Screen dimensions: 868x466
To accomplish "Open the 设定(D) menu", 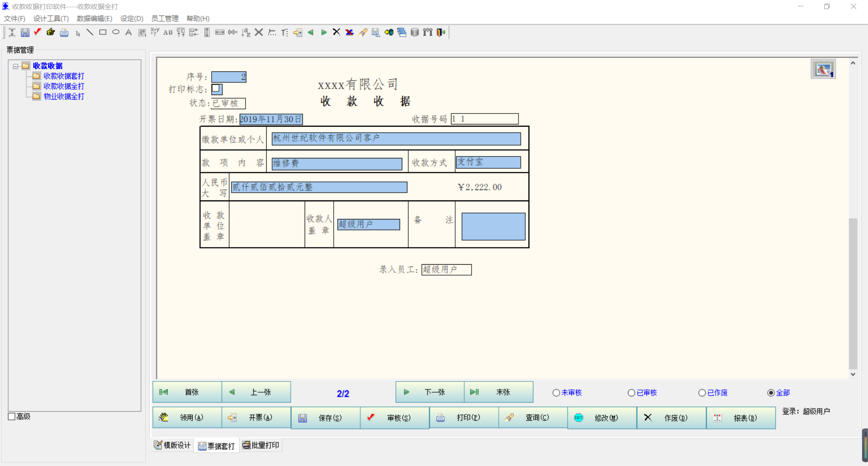I will click(x=132, y=19).
